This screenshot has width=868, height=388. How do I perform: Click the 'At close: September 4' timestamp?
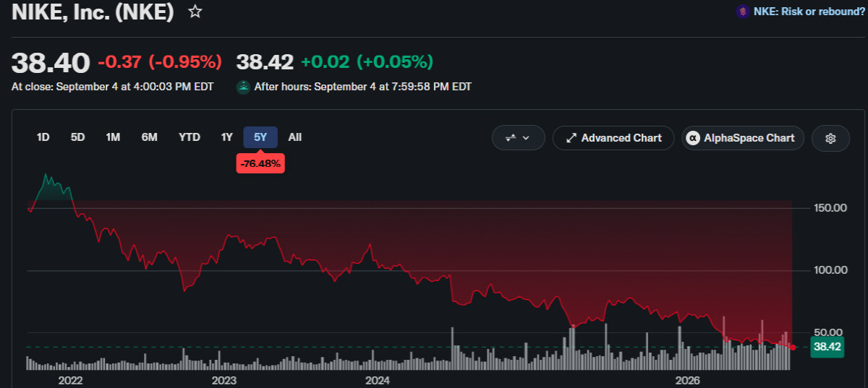click(112, 87)
